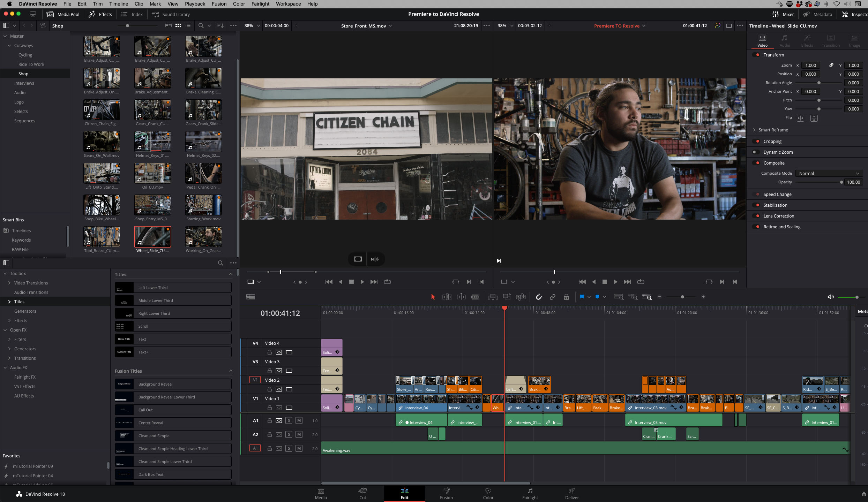Mute track A1 with M button
The height and width of the screenshot is (502, 868).
point(299,420)
